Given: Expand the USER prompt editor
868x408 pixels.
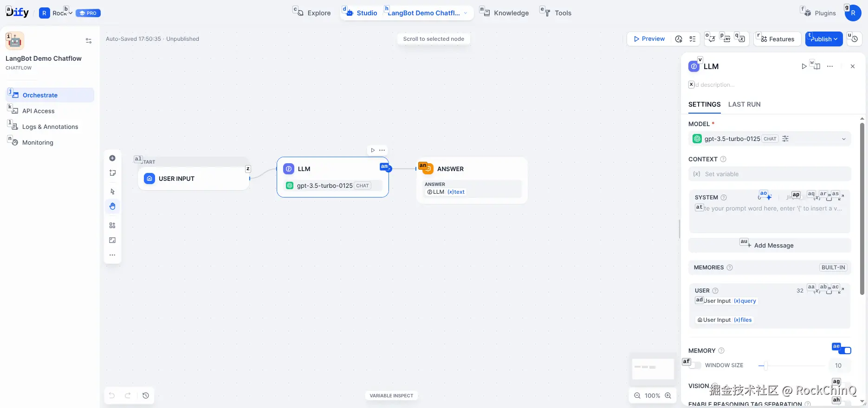Looking at the screenshot, I should point(841,290).
